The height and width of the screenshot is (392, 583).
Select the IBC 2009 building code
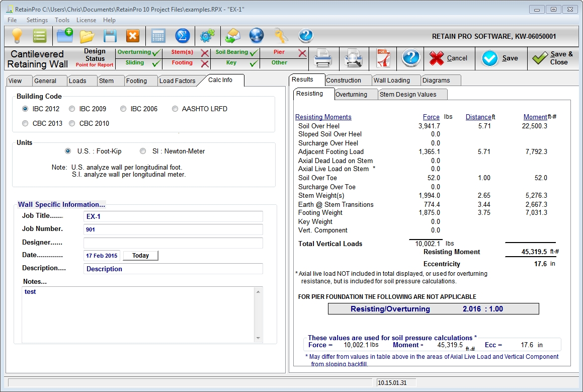point(72,109)
